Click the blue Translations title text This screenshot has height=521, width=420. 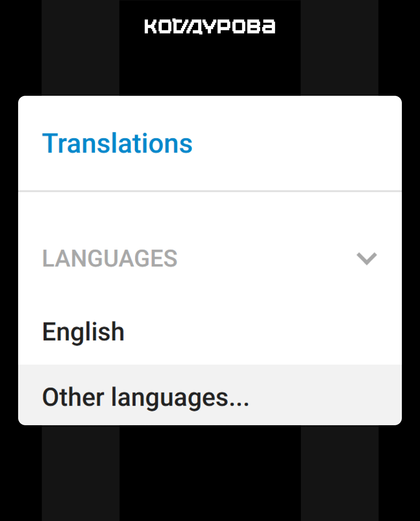(117, 143)
